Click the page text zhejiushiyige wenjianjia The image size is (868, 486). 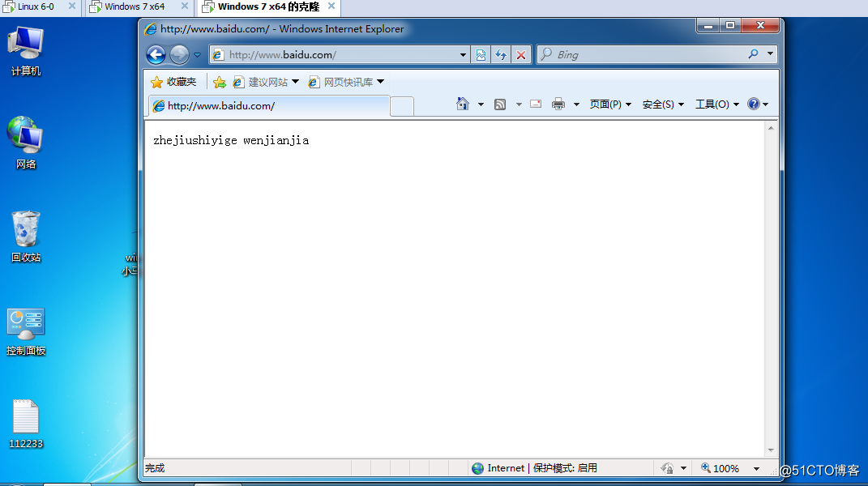pos(231,141)
